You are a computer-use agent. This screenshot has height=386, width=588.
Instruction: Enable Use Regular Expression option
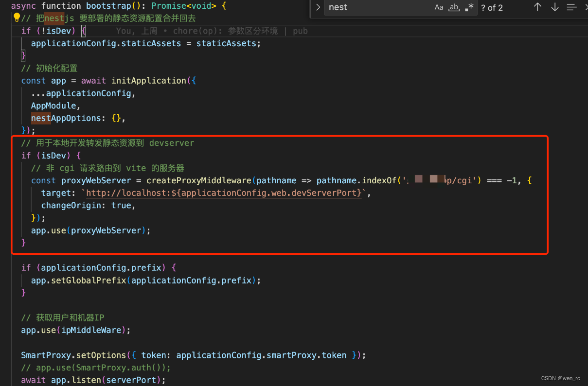[x=469, y=7]
